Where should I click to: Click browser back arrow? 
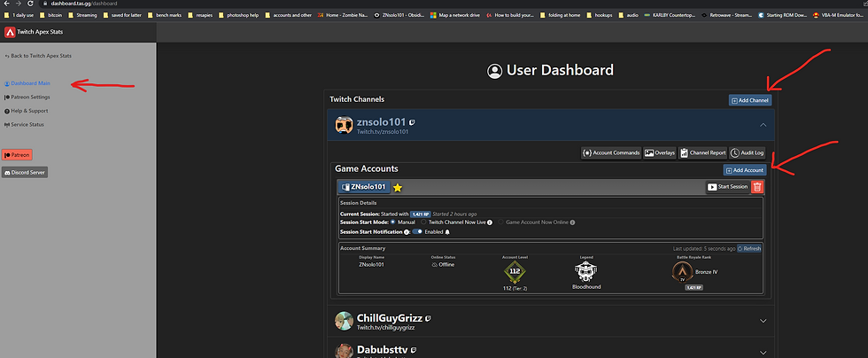7,4
